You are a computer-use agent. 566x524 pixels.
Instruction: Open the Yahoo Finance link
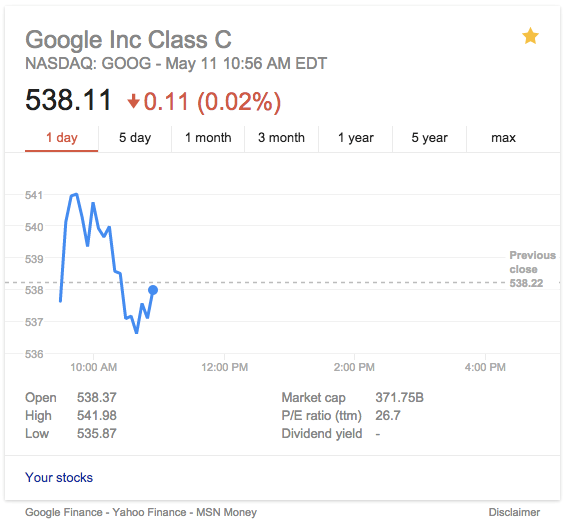click(149, 512)
